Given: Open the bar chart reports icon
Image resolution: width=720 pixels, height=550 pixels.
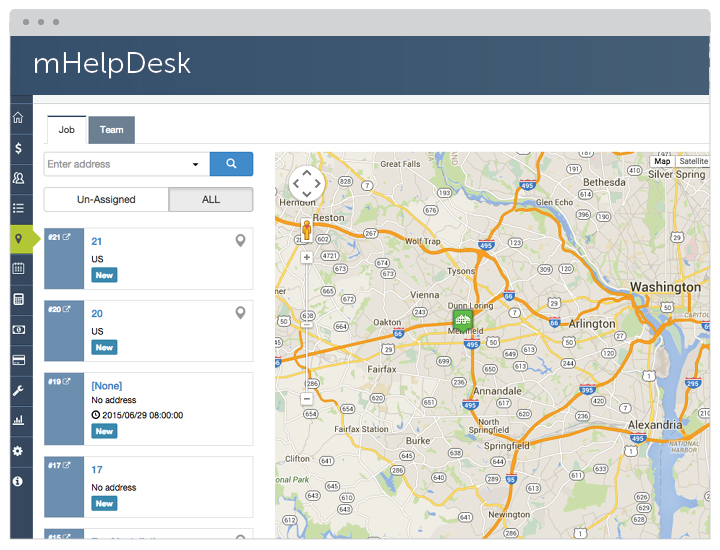Looking at the screenshot, I should 18,420.
